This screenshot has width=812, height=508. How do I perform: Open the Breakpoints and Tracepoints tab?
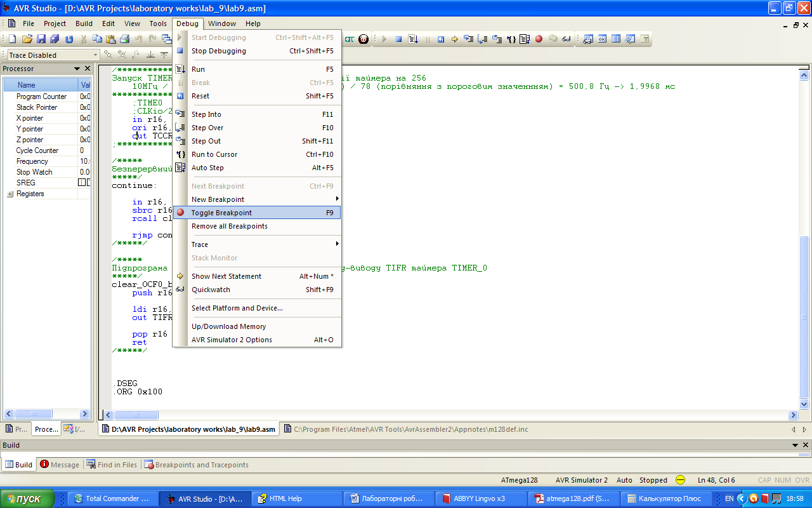pos(197,465)
